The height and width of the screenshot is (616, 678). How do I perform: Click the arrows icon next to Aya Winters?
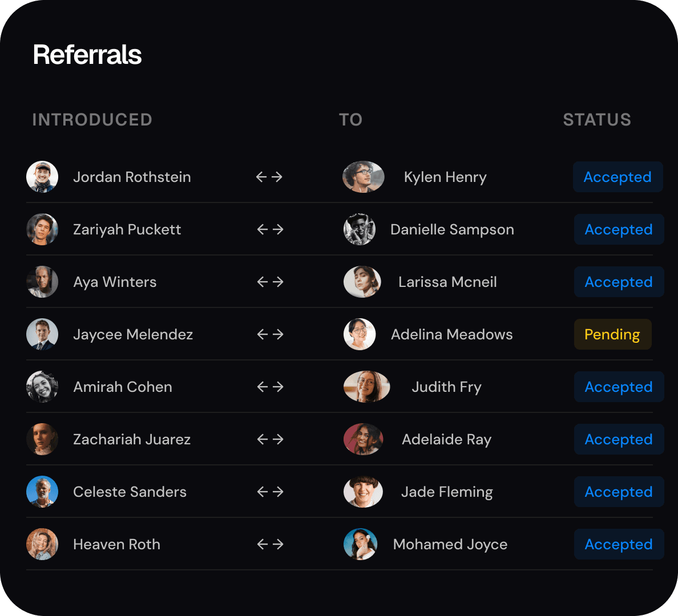pos(271,282)
